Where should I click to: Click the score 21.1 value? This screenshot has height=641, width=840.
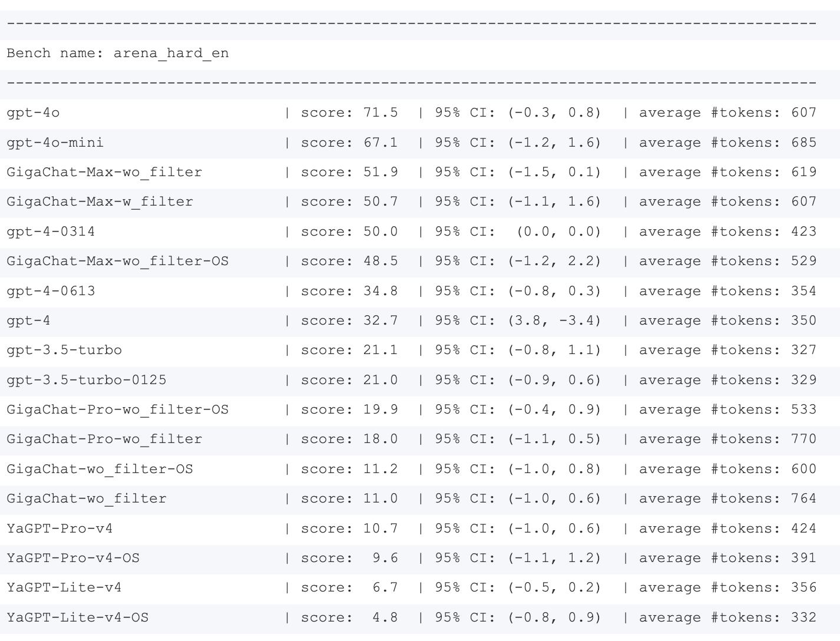[381, 350]
